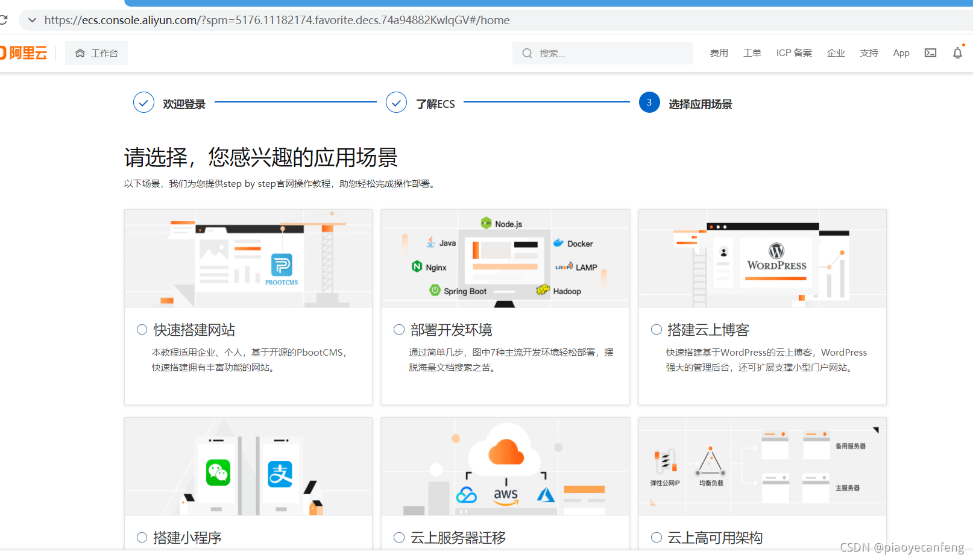This screenshot has height=560, width=973.
Task: Click the ecs.console.aliyun.com URL in address bar
Action: tap(277, 20)
